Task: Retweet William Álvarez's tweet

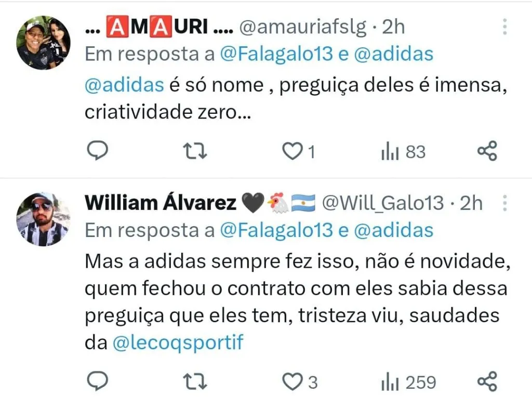Action: point(195,381)
